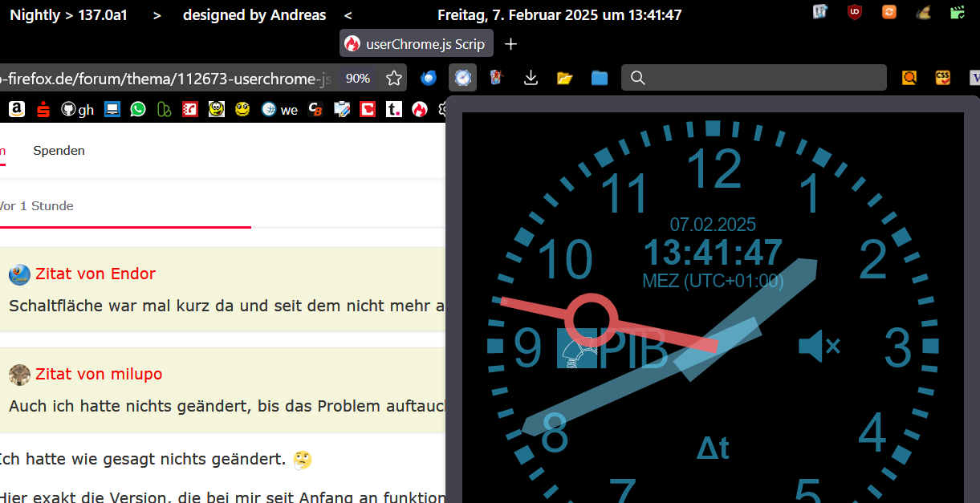This screenshot has height=503, width=980.
Task: Click the 90% zoom level indicator
Action: coord(358,79)
